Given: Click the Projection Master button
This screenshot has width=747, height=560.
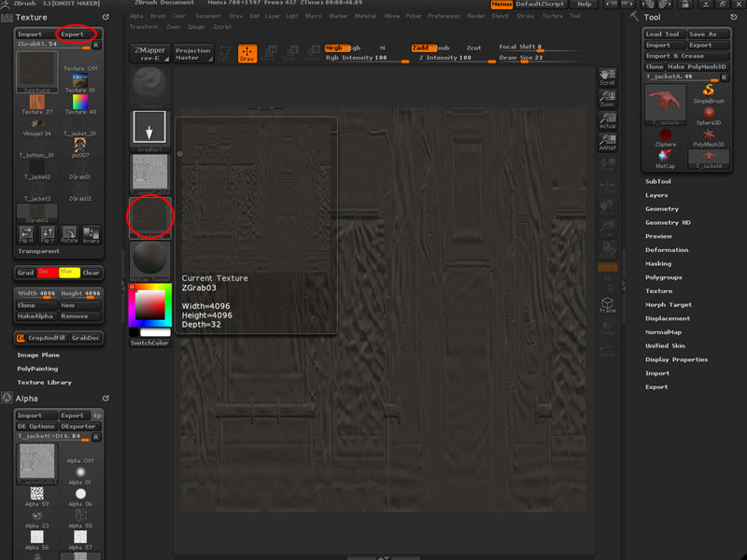Looking at the screenshot, I should (193, 53).
